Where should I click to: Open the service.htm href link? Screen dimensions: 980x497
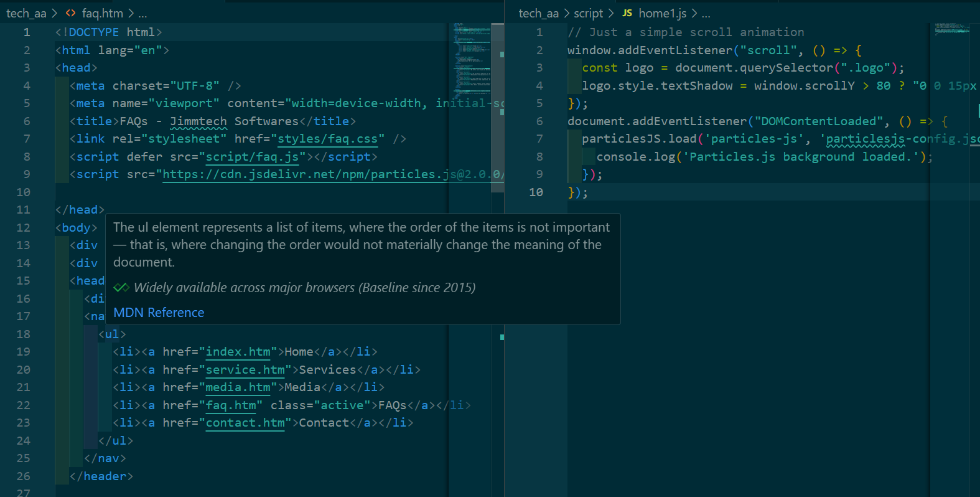coord(245,370)
